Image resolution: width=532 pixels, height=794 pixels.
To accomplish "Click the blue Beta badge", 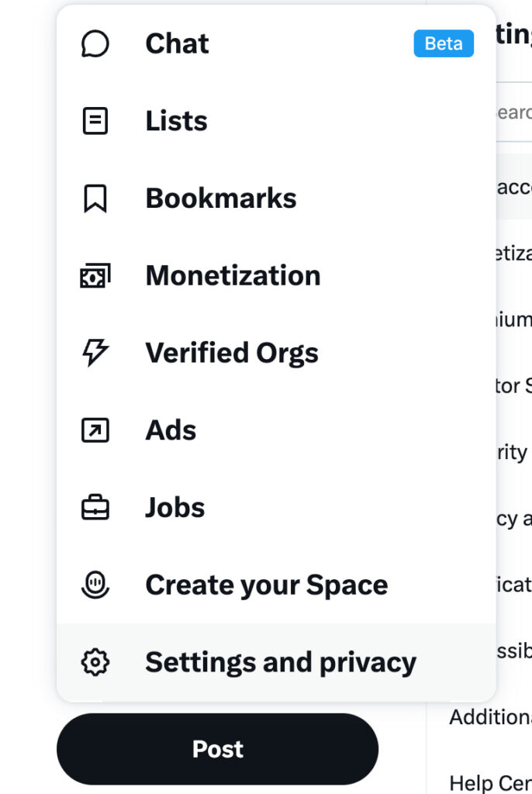I will point(444,43).
